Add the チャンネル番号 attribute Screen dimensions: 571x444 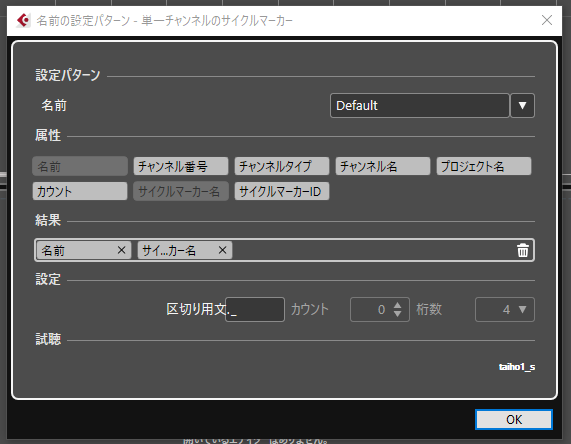[x=181, y=166]
